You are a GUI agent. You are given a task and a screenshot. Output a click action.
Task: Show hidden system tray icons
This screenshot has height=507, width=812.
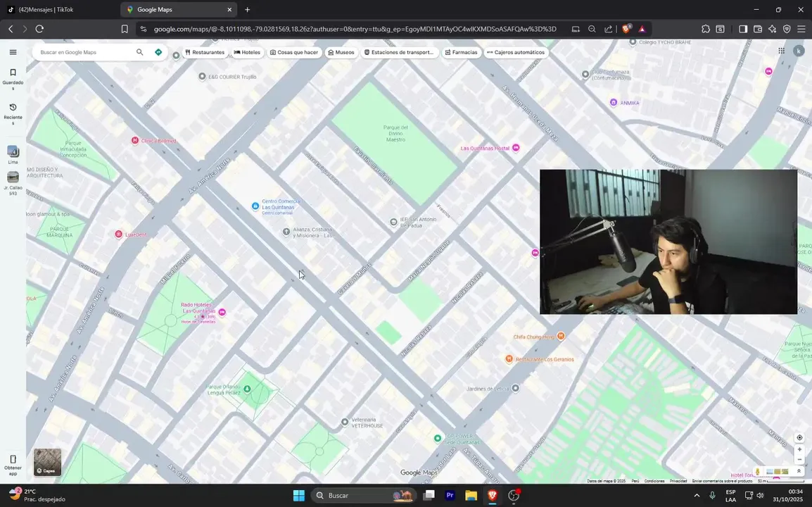pyautogui.click(x=697, y=496)
